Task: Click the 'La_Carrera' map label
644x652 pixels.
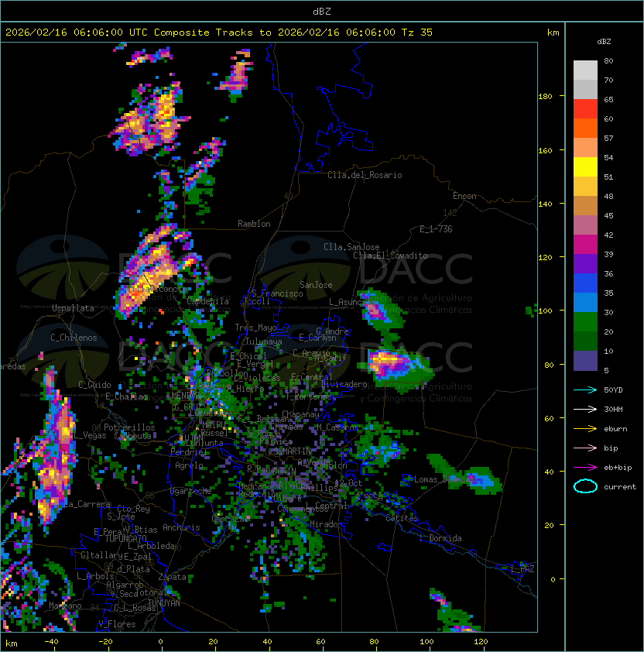Action: 87,504
